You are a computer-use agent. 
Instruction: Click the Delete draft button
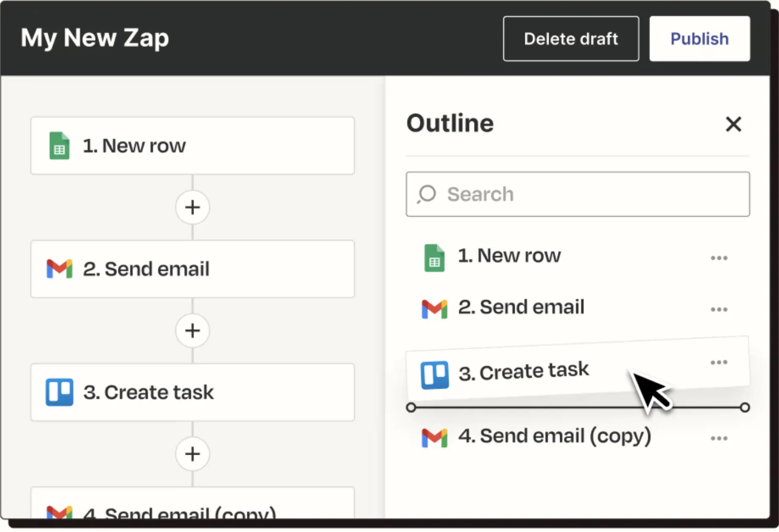[571, 39]
